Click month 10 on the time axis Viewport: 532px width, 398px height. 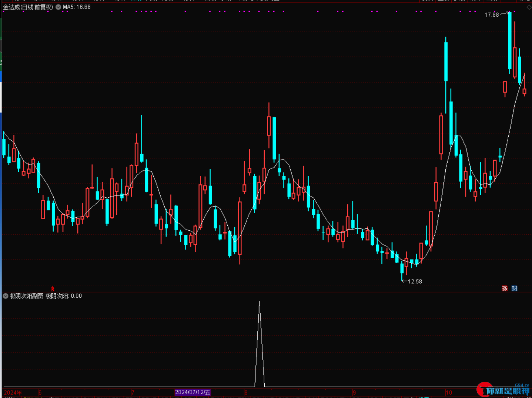click(449, 392)
